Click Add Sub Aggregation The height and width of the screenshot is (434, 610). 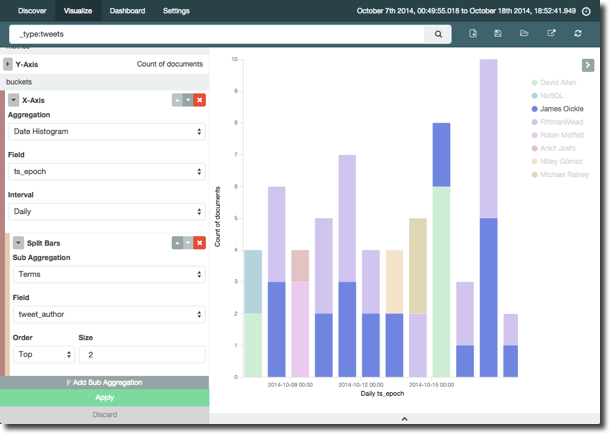point(104,382)
